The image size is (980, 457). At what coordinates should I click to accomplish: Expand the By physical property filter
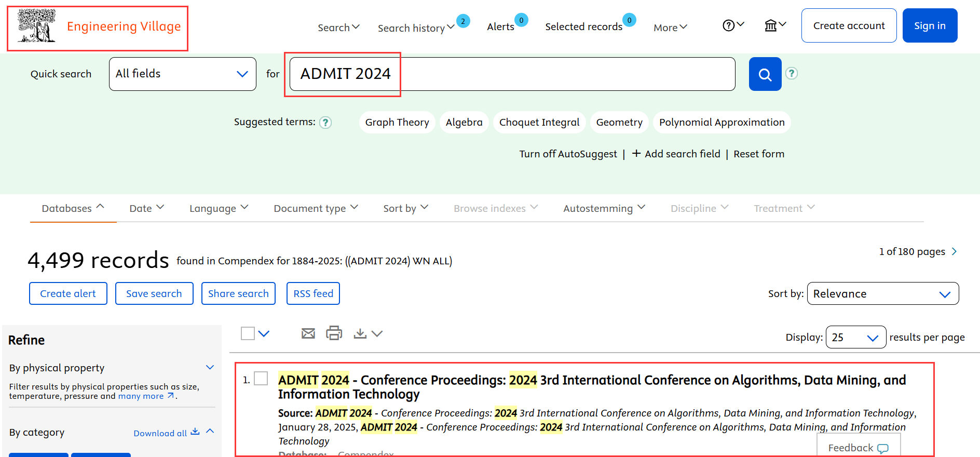210,368
